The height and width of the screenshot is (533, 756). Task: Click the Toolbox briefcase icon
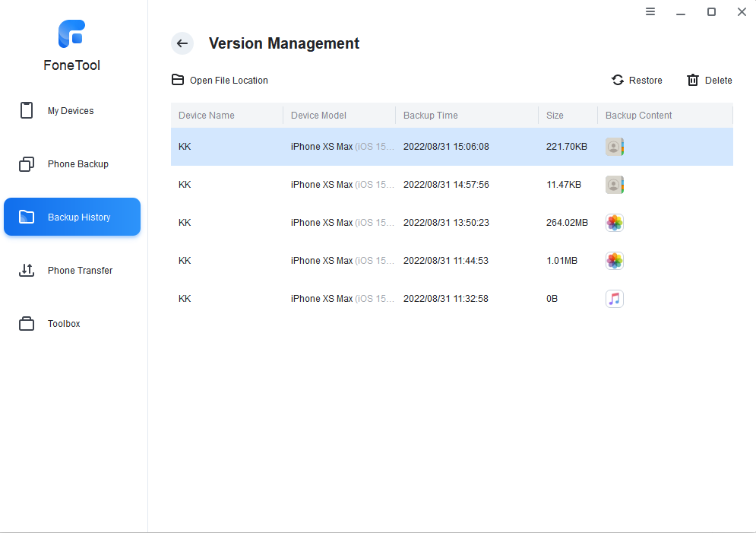click(27, 324)
